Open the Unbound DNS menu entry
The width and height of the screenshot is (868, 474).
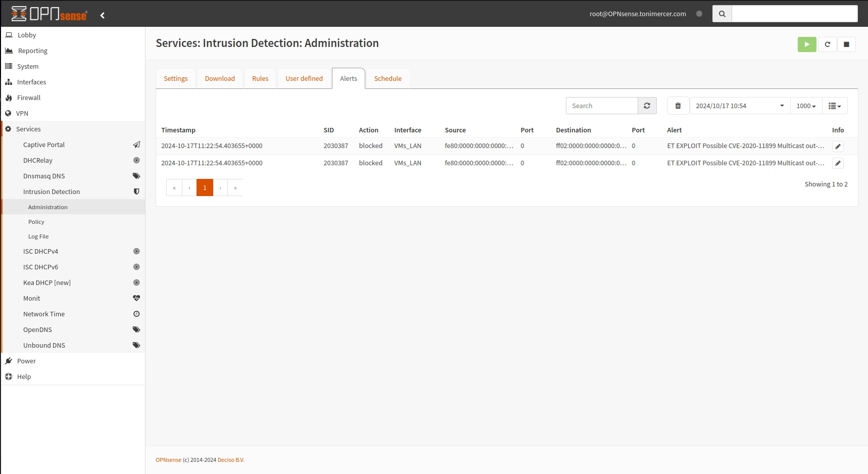(73, 345)
